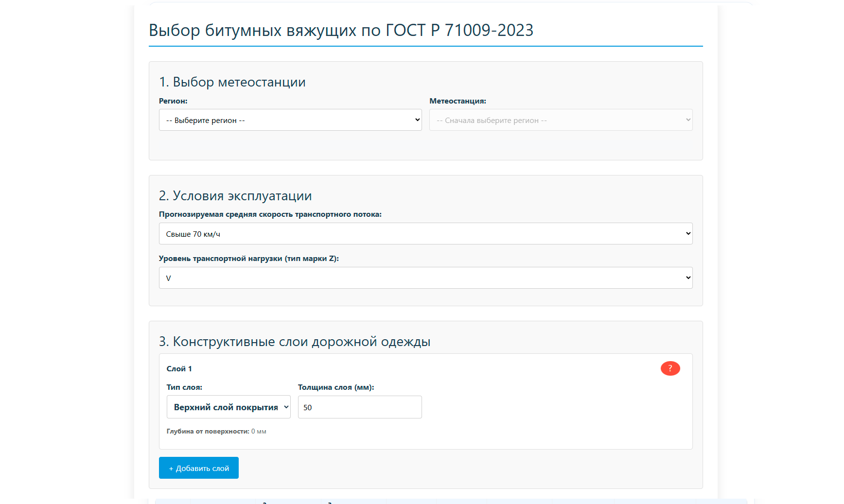Open the Тип слоя dropdown for layer 1

click(229, 407)
